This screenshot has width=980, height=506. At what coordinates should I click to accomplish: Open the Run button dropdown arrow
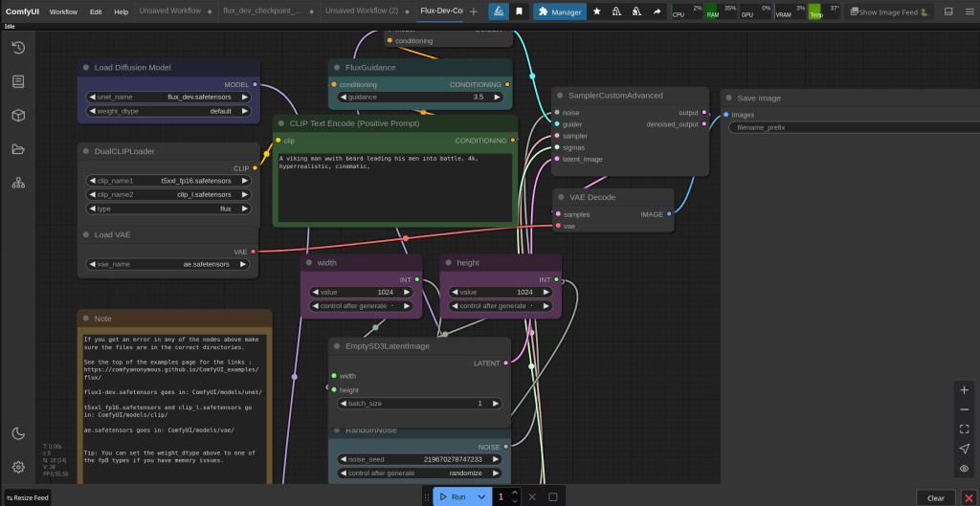pyautogui.click(x=480, y=496)
